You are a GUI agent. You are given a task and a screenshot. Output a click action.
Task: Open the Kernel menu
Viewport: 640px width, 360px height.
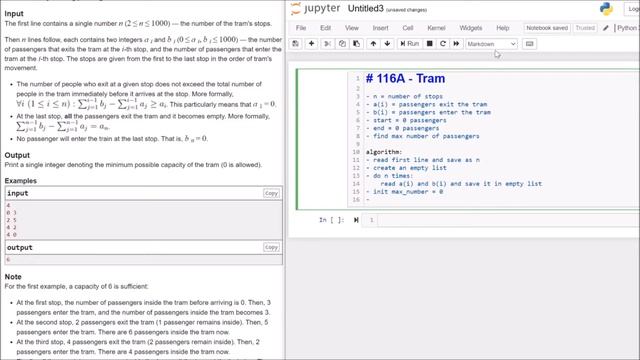(x=436, y=28)
